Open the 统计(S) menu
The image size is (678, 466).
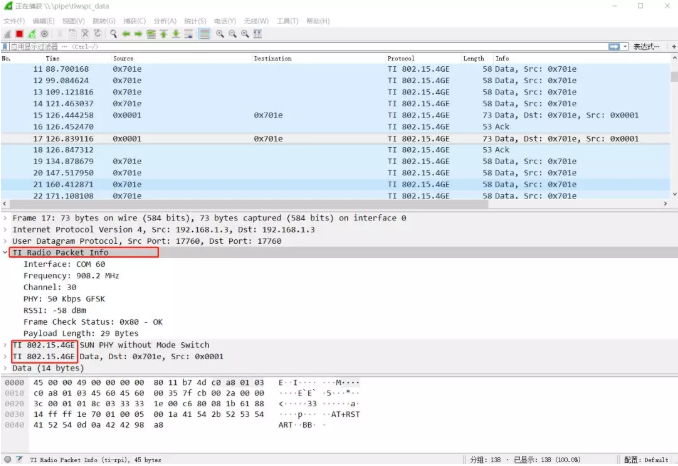[196, 20]
